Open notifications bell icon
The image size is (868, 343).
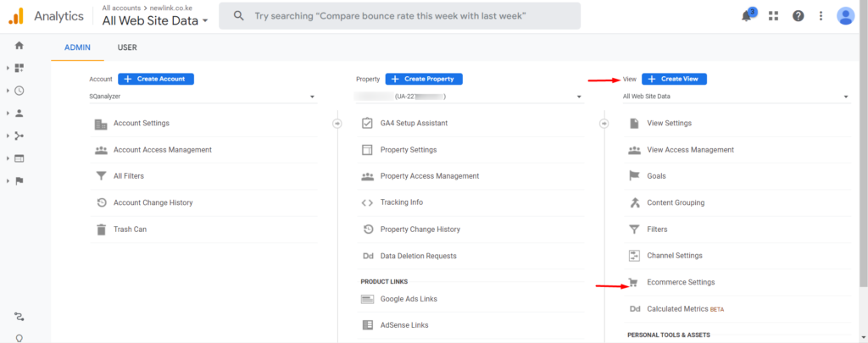[x=748, y=15]
